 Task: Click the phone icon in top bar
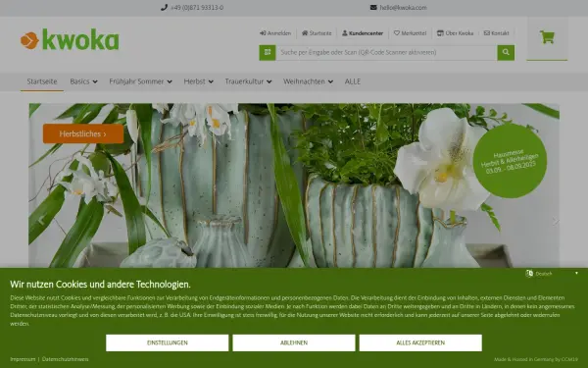pyautogui.click(x=164, y=8)
